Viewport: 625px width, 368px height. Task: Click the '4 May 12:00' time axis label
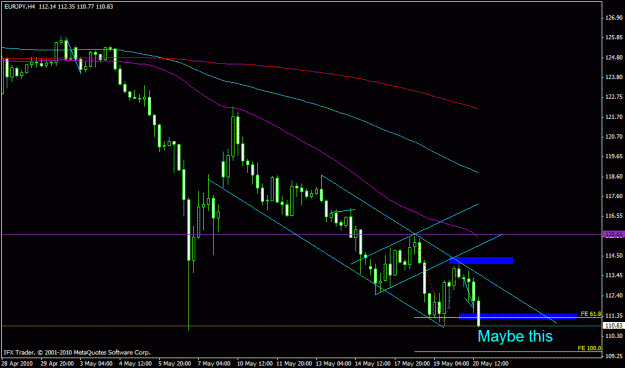(x=135, y=364)
